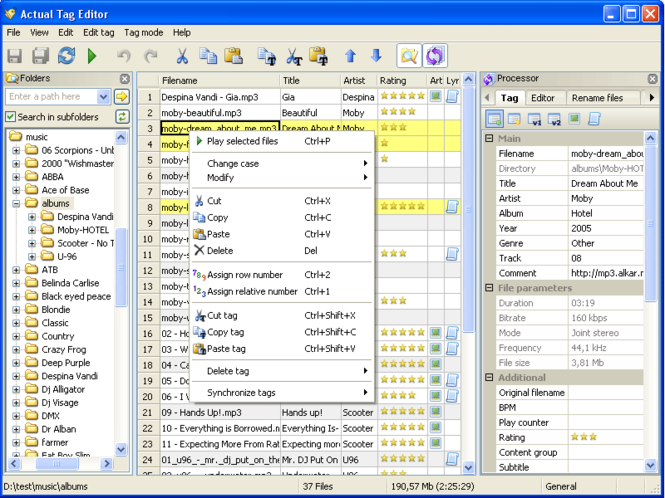Expand the Moby-HOTEL subfolder node
This screenshot has height=498, width=665.
pos(32,230)
